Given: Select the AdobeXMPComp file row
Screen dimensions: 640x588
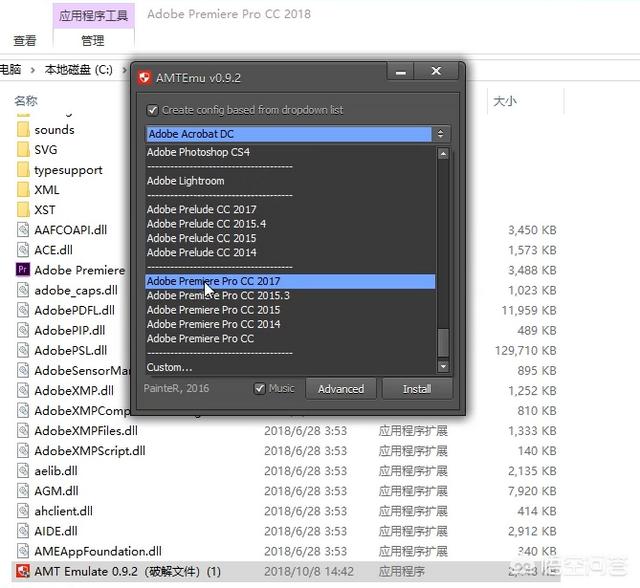Looking at the screenshot, I should pos(73,410).
